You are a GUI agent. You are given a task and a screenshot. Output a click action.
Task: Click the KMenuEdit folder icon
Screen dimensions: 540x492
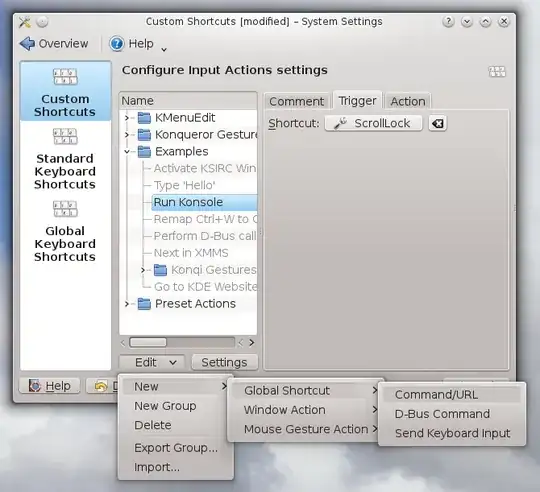pos(144,118)
